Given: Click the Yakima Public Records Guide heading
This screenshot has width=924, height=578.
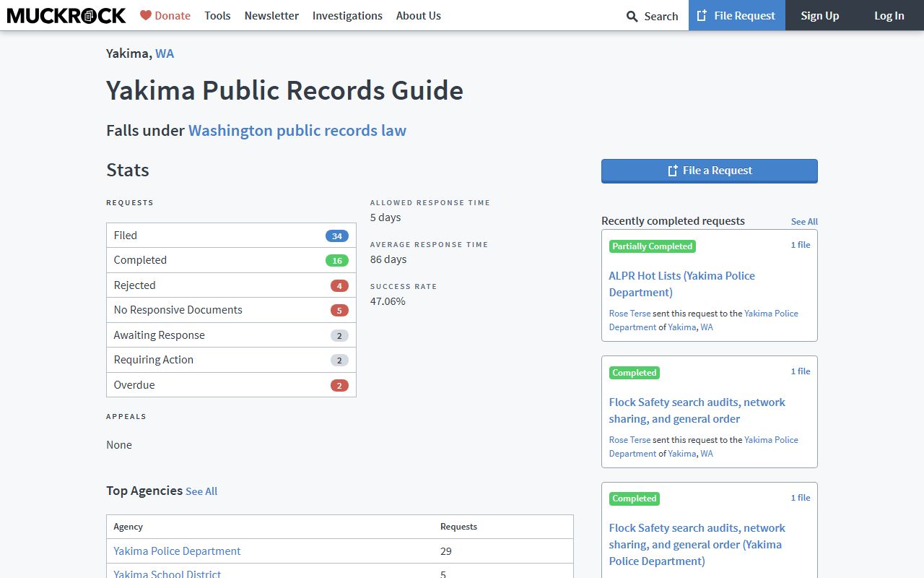Looking at the screenshot, I should 284,90.
